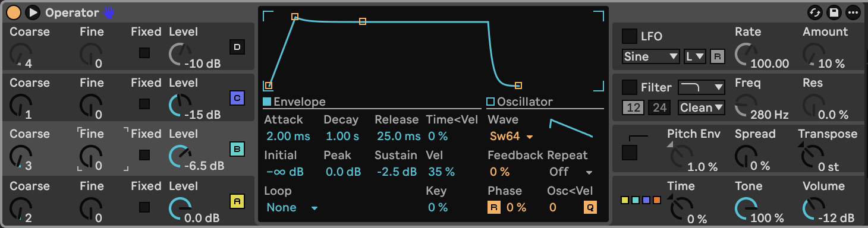Open the Loop None dropdown
The width and height of the screenshot is (868, 228).
coord(292,207)
